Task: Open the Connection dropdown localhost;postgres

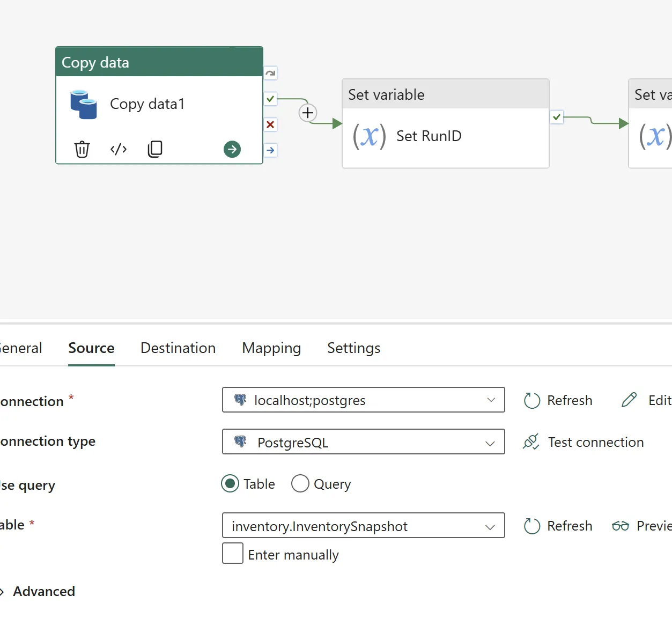Action: coord(364,400)
